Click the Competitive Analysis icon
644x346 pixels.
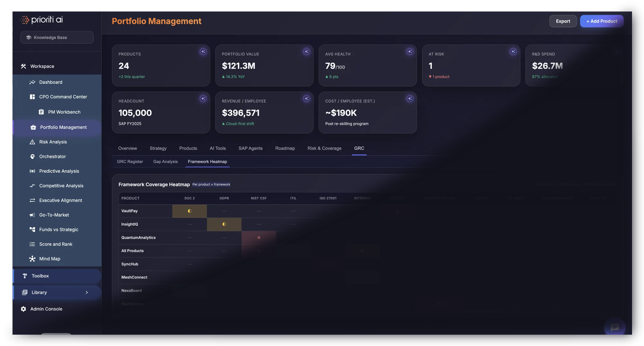click(32, 185)
